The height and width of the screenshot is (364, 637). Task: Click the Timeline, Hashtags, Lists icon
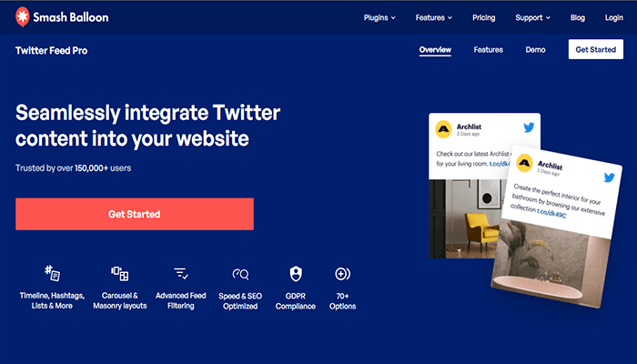[52, 273]
